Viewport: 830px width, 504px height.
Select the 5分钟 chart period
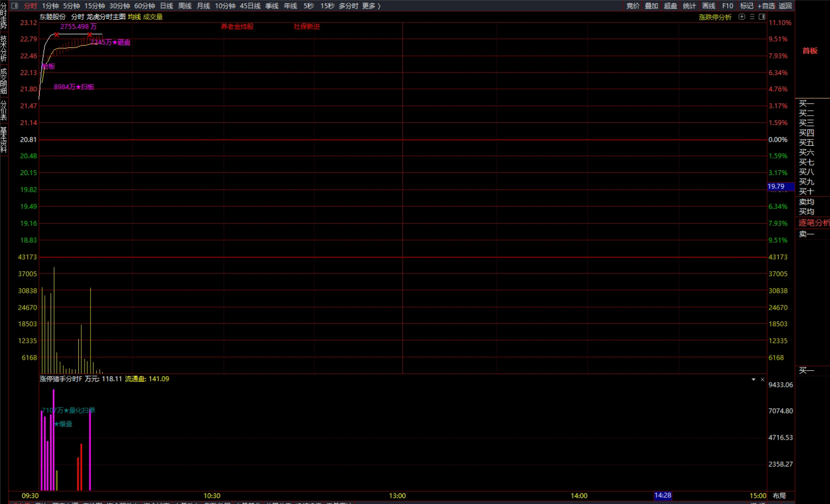tap(71, 6)
